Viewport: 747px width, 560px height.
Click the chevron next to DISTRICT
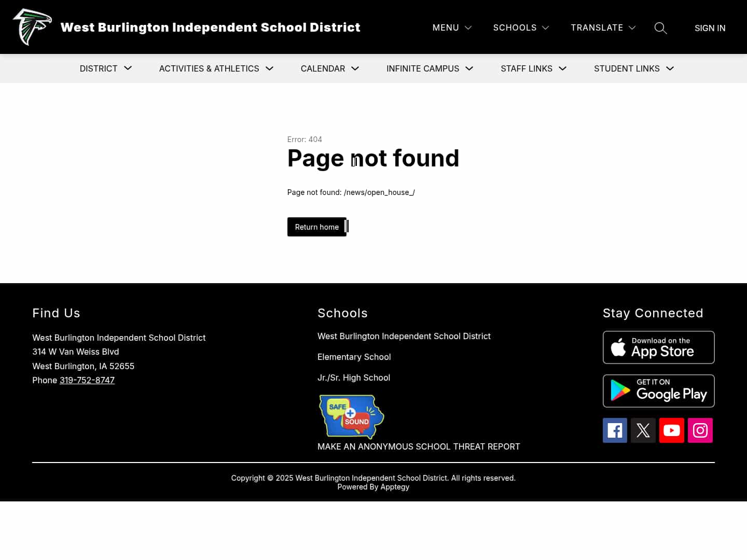[128, 68]
